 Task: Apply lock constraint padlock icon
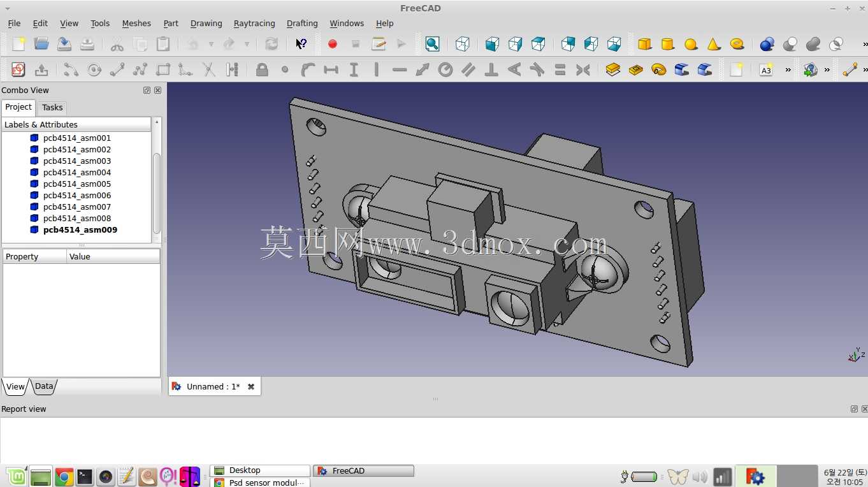tap(262, 69)
